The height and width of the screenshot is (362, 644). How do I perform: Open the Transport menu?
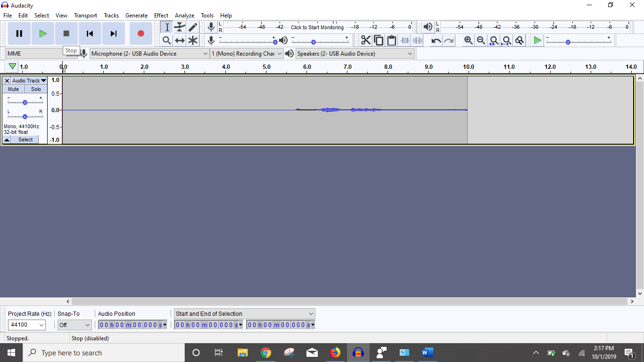click(85, 15)
